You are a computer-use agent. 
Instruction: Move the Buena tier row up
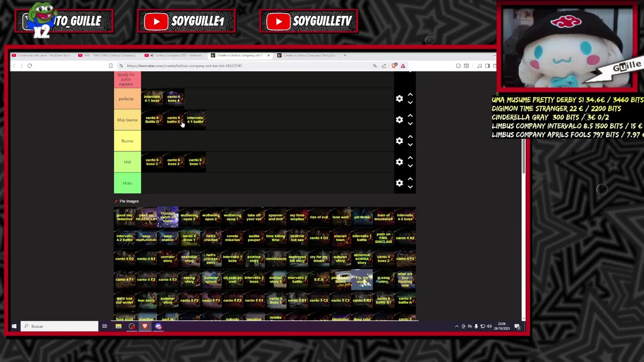410,137
